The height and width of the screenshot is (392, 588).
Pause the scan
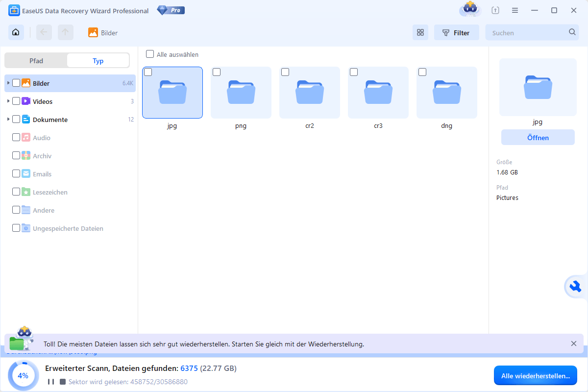pyautogui.click(x=50, y=382)
